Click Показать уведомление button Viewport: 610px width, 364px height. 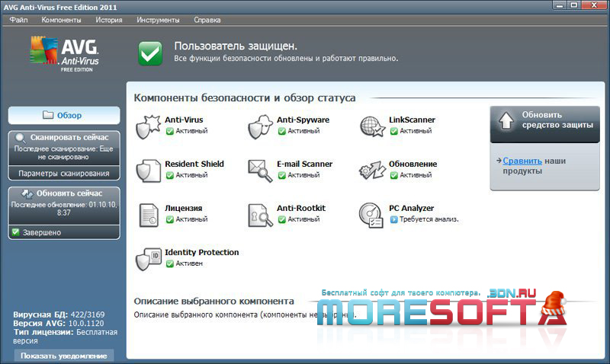point(64,356)
